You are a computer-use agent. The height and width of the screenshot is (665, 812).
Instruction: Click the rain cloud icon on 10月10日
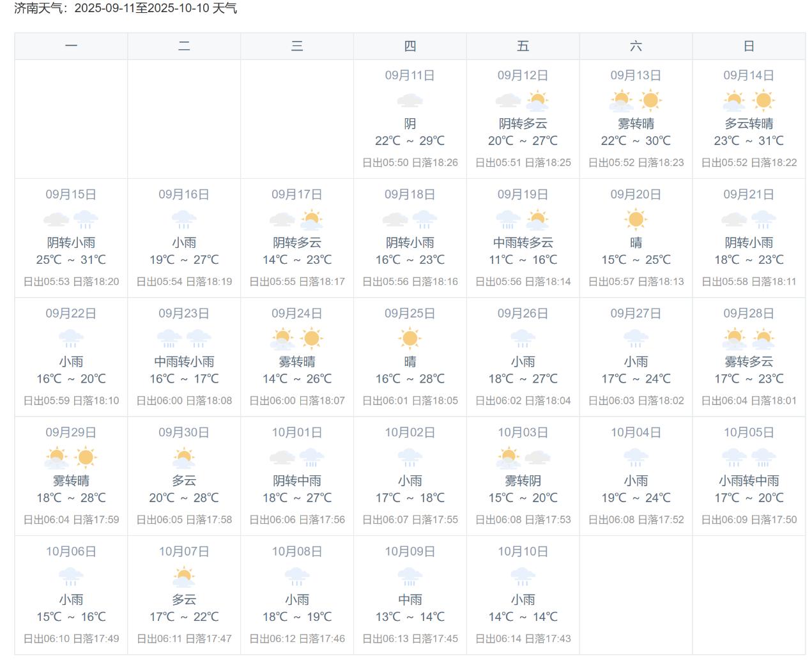pyautogui.click(x=523, y=576)
